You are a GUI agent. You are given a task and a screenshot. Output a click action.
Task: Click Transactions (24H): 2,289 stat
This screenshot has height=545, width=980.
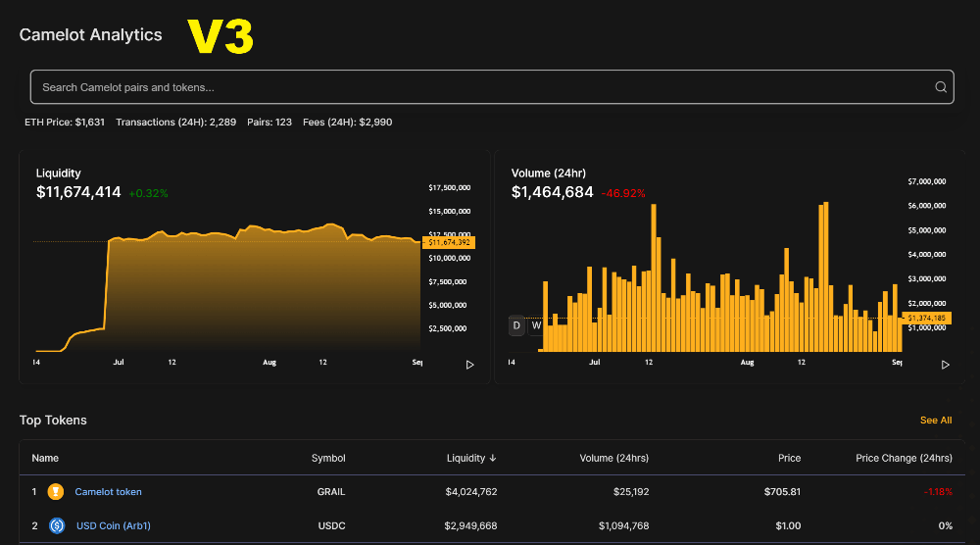tap(175, 122)
